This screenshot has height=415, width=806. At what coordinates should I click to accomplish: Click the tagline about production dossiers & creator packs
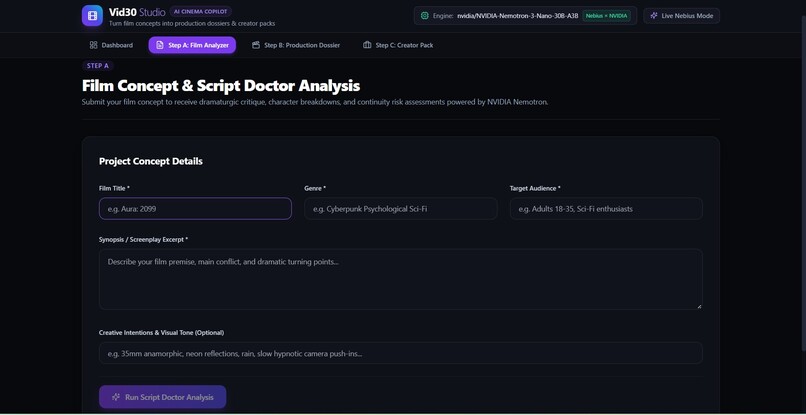192,24
